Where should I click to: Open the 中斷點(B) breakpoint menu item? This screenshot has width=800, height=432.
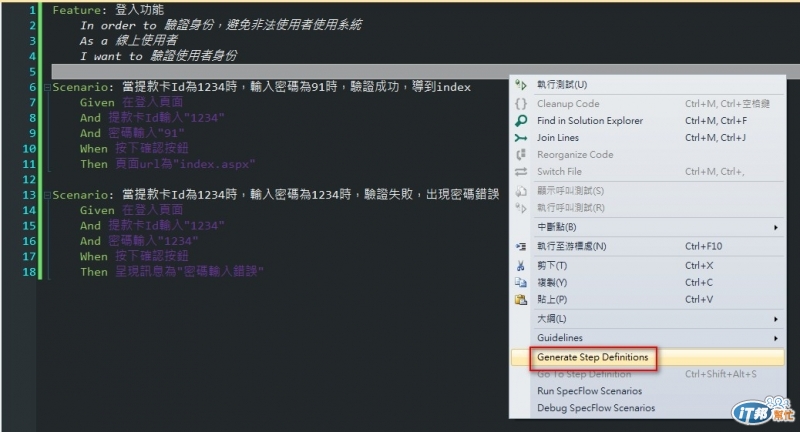point(647,227)
